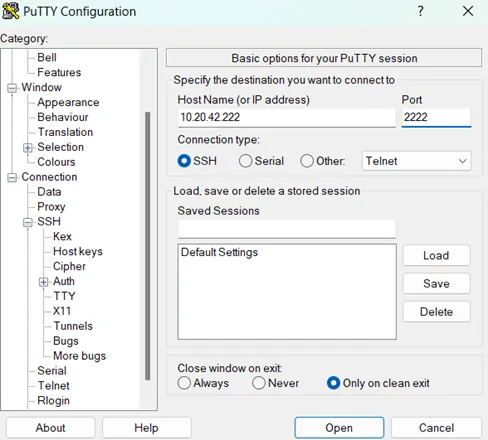This screenshot has height=440, width=488.
Task: Open the Appearance category
Action: coord(68,102)
